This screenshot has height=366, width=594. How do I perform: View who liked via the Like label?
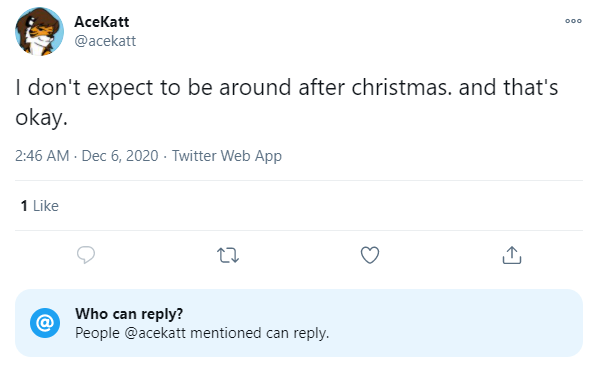coord(46,206)
